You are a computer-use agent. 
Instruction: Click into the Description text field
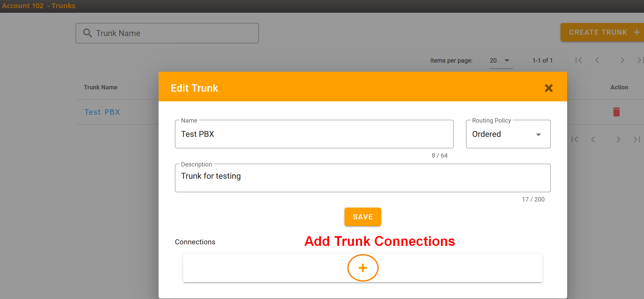[362, 178]
